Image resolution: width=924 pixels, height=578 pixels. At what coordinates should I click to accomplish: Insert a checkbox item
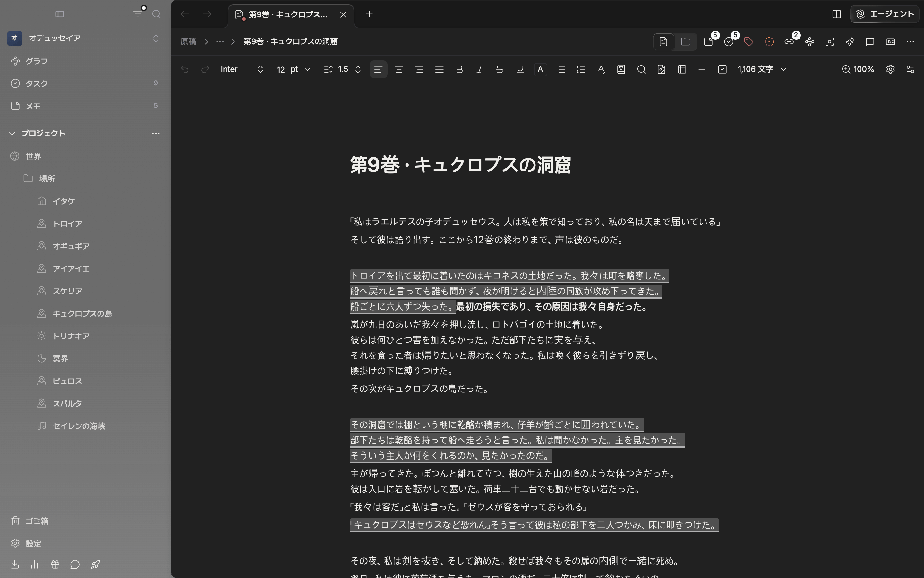(x=723, y=69)
